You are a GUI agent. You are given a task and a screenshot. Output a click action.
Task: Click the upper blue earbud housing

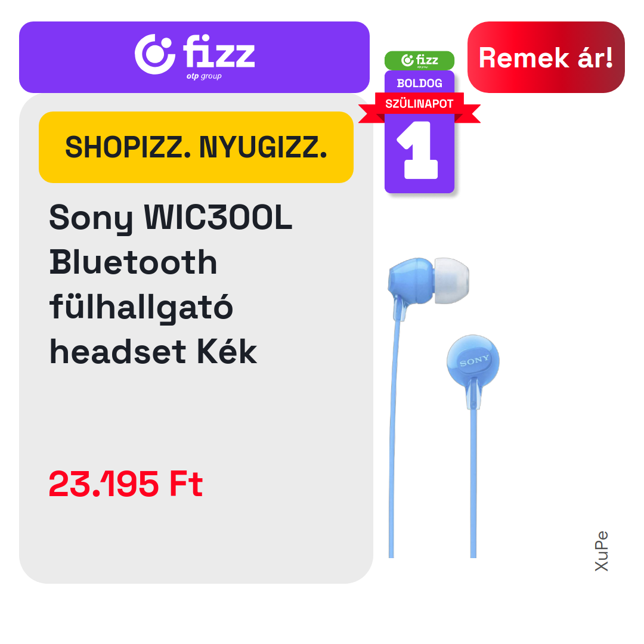click(411, 281)
